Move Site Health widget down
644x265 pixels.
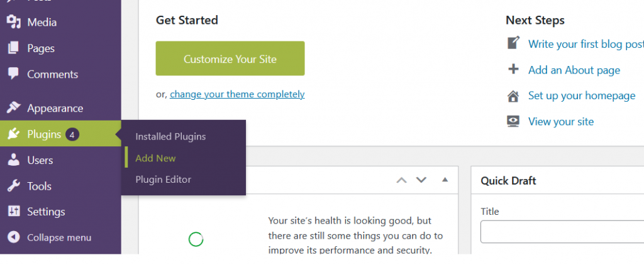tap(421, 180)
